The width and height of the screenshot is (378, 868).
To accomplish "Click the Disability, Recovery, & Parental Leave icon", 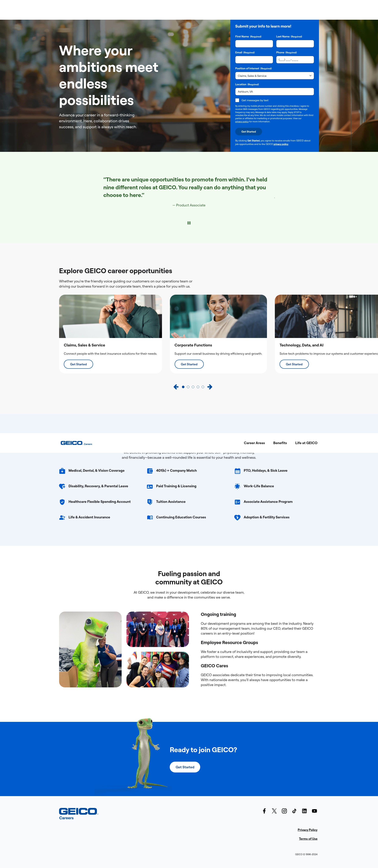I will (62, 486).
